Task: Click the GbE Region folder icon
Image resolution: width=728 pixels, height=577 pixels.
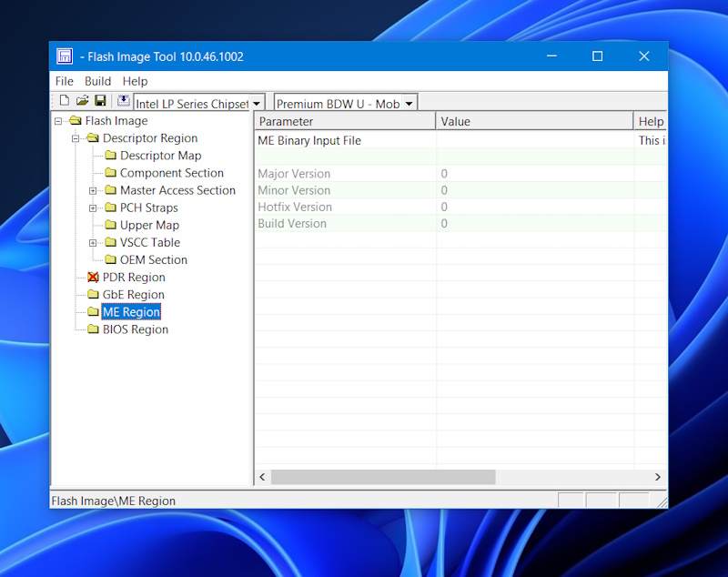Action: tap(93, 294)
